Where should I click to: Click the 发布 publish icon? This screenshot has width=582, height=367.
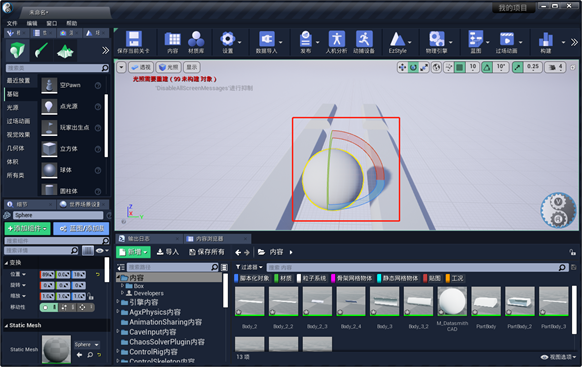[305, 39]
